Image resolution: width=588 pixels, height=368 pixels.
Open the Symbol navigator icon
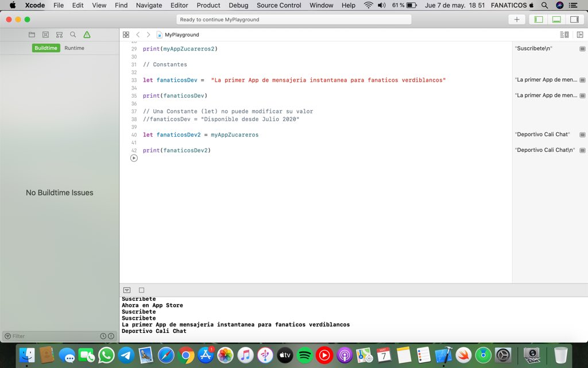(59, 34)
